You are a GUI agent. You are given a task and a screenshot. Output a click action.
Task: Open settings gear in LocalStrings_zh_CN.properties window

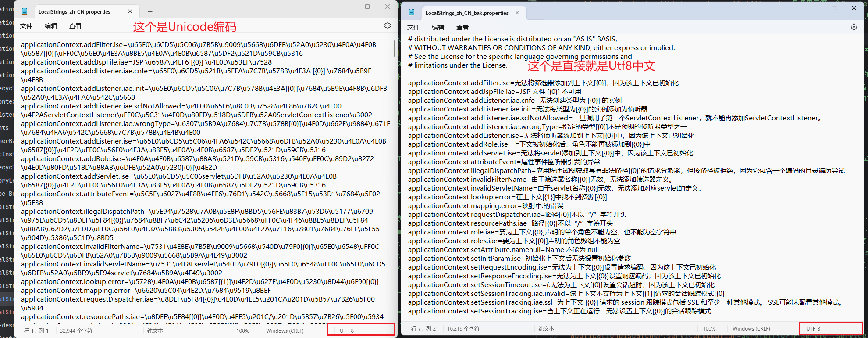pos(388,26)
